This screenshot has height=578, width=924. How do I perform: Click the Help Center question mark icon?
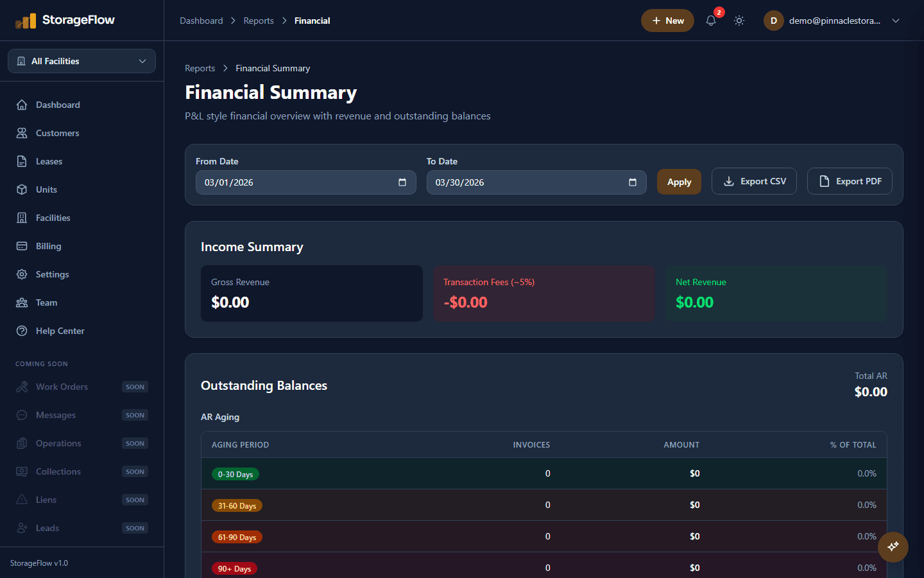(22, 331)
